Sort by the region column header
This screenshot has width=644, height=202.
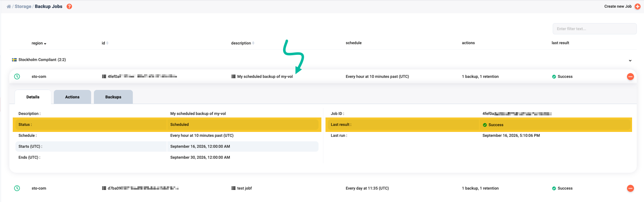(39, 43)
